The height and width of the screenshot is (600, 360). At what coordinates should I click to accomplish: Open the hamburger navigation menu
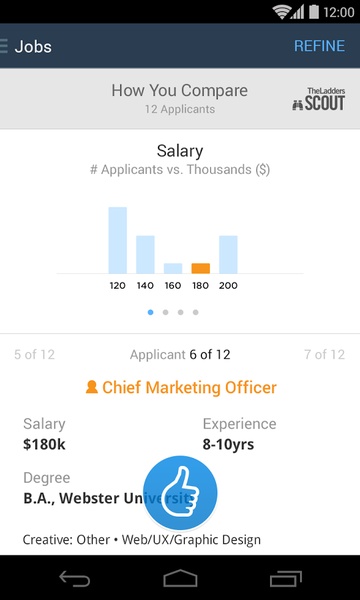coord(4,46)
